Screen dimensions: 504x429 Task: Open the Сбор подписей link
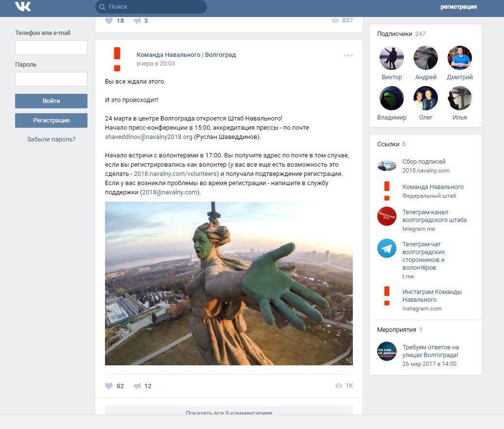pyautogui.click(x=424, y=162)
